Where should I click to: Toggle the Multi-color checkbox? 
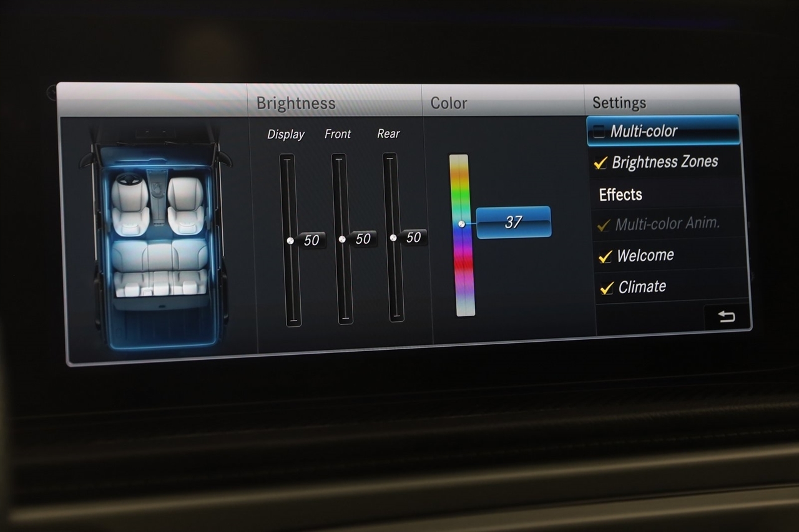599,132
